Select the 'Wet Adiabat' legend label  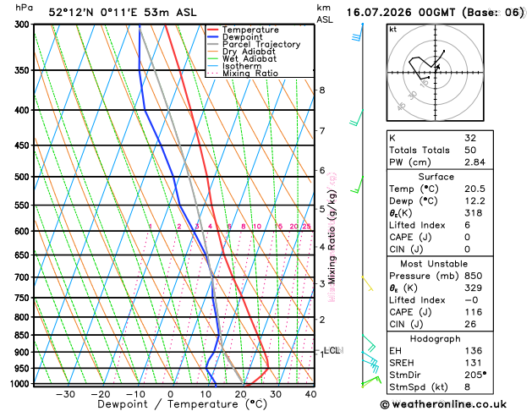[250, 58]
